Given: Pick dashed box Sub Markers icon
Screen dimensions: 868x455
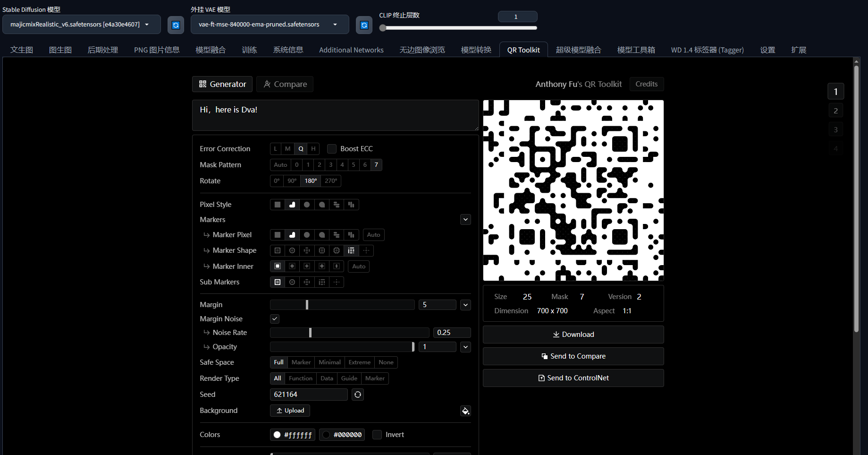Looking at the screenshot, I should coord(322,282).
